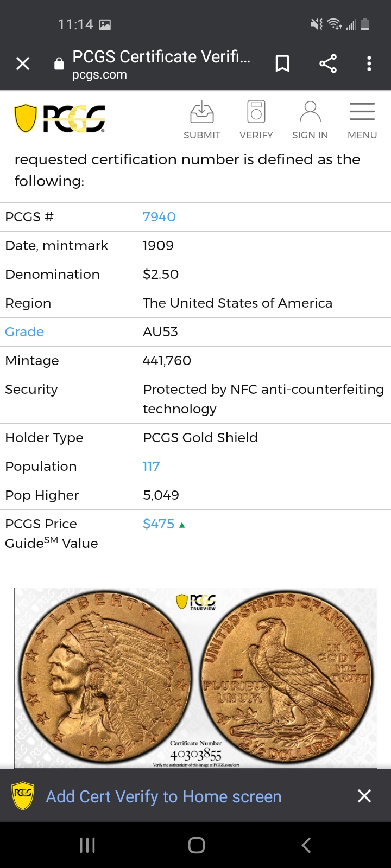View population report for 117

[x=151, y=467]
